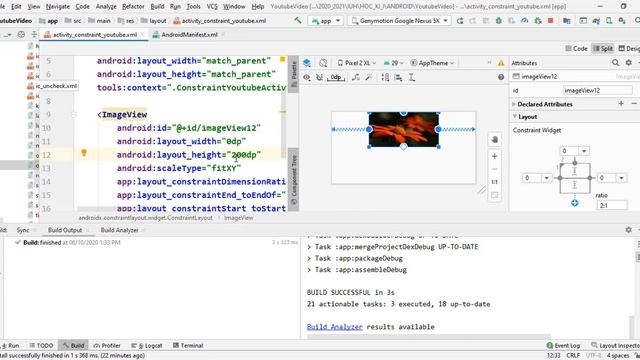Viewport: 640px width, 360px height.
Task: Open the left margin dropdown in Constraint Widget
Action: [547, 178]
